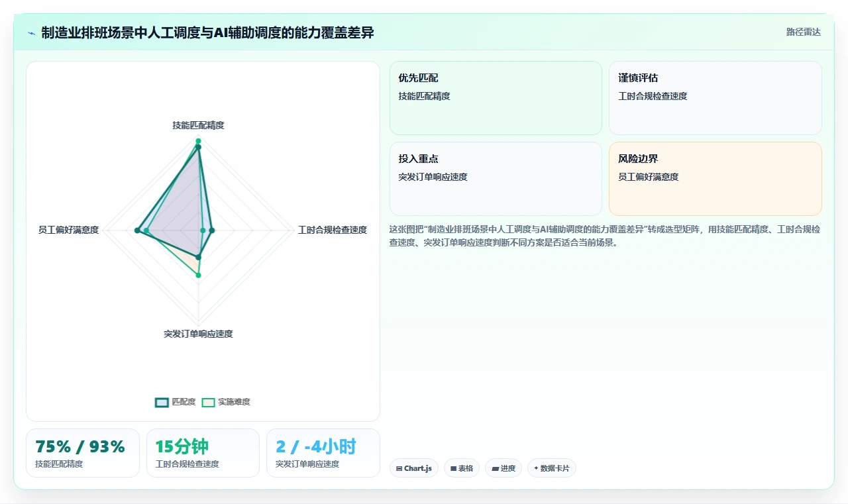This screenshot has width=848, height=504.
Task: Open the 投入重点 card
Action: (496, 179)
